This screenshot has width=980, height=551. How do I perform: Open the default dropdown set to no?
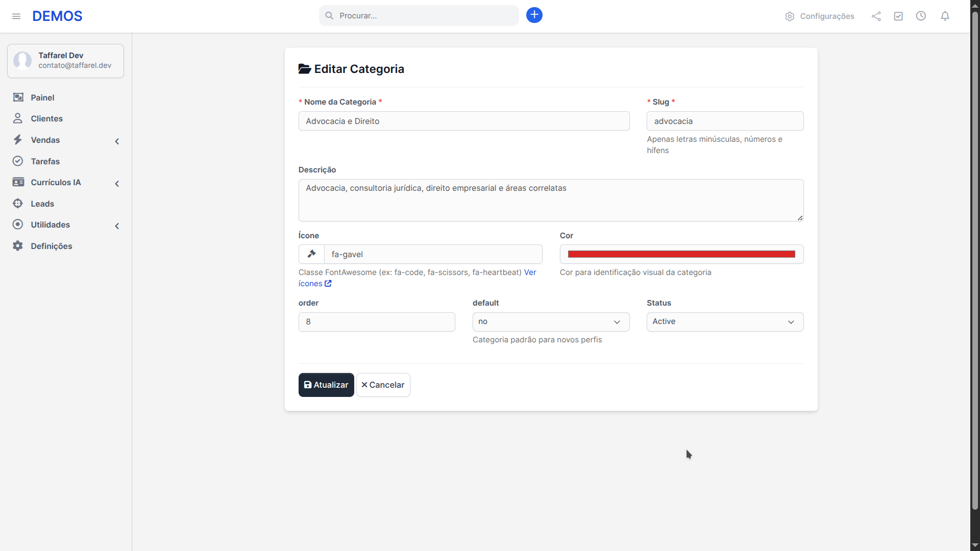tap(551, 321)
